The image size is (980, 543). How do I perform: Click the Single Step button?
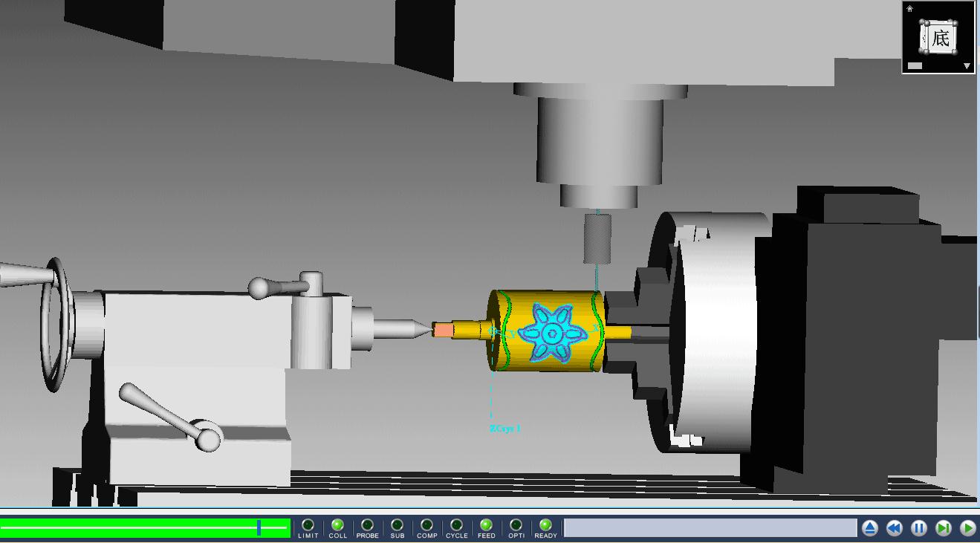click(944, 528)
